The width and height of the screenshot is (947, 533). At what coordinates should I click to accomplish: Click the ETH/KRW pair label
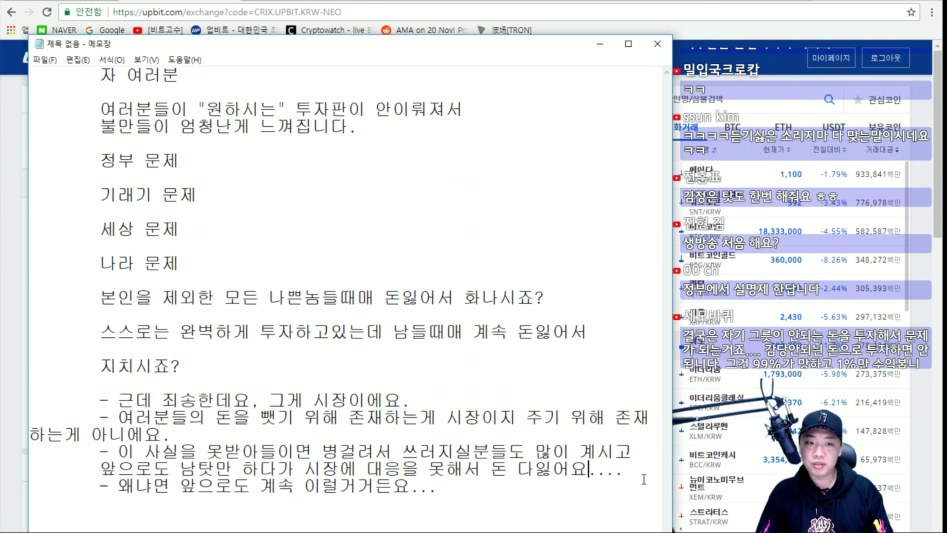pos(705,379)
